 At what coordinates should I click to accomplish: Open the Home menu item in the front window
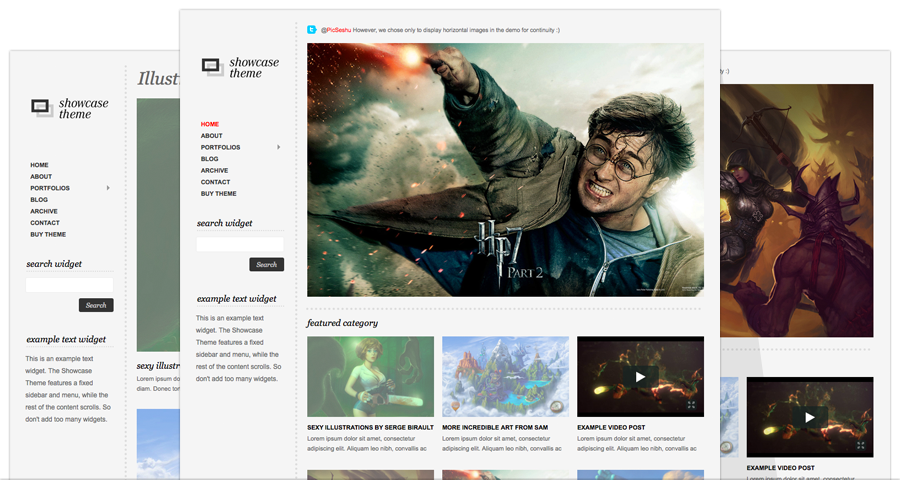[210, 124]
